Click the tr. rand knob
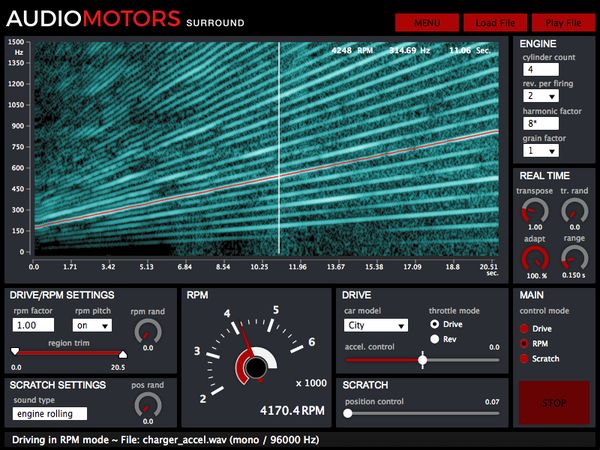Screen dimensions: 600x450 pyautogui.click(x=573, y=210)
